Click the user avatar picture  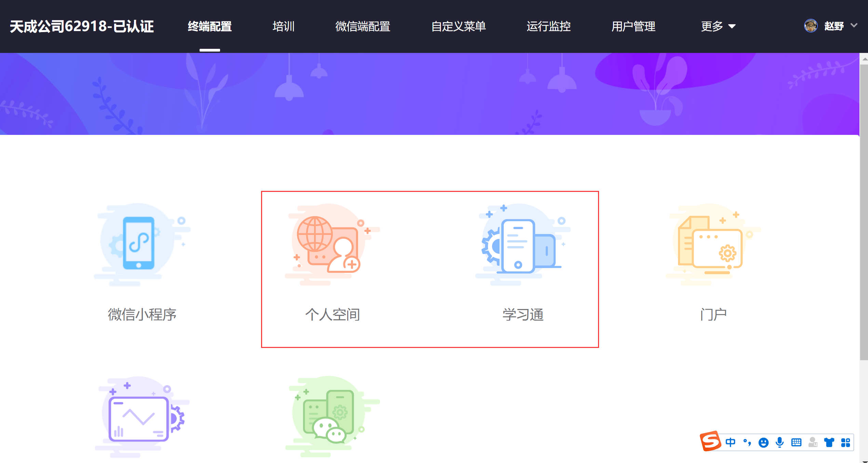pos(811,26)
